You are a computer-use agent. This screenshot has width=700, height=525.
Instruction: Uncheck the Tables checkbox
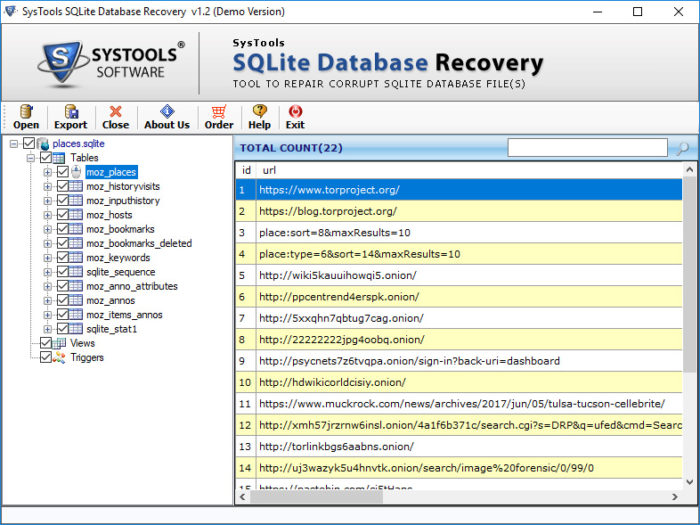pyautogui.click(x=46, y=158)
